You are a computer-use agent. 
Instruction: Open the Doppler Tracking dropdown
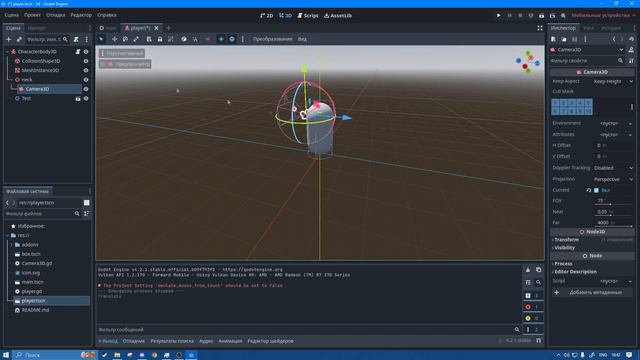[613, 168]
